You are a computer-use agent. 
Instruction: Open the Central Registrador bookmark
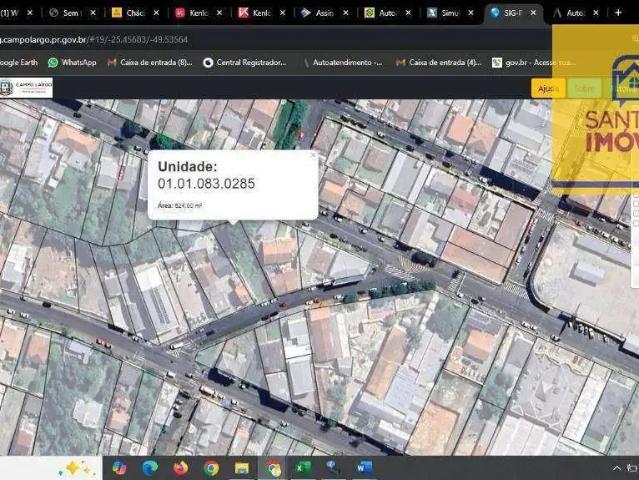[247, 62]
